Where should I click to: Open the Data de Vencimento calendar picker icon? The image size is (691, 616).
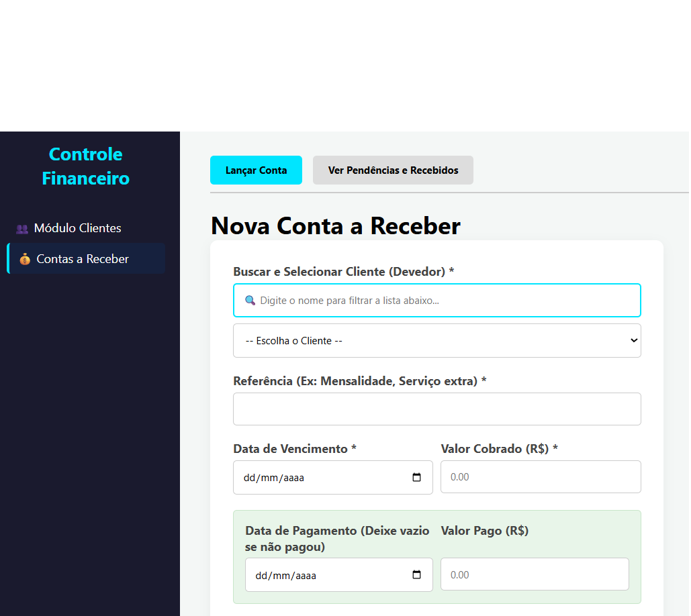416,477
